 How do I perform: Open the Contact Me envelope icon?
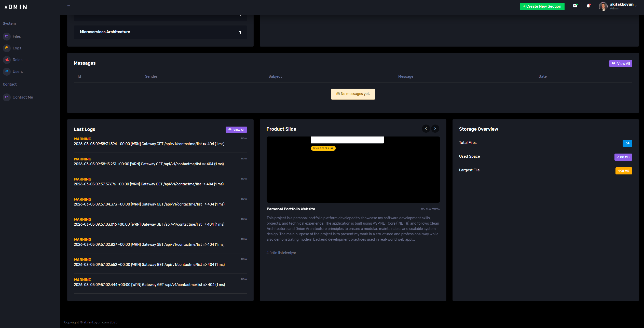(x=7, y=97)
